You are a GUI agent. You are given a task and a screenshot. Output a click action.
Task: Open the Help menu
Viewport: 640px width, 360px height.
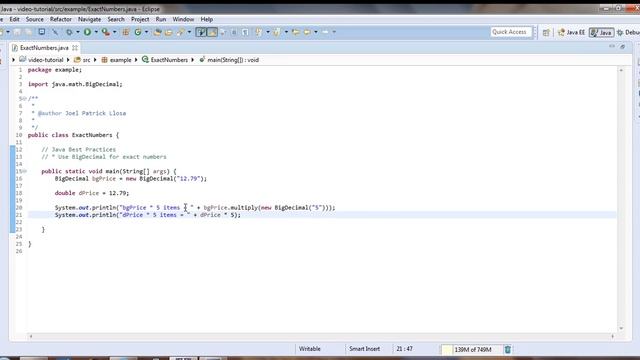click(x=207, y=19)
